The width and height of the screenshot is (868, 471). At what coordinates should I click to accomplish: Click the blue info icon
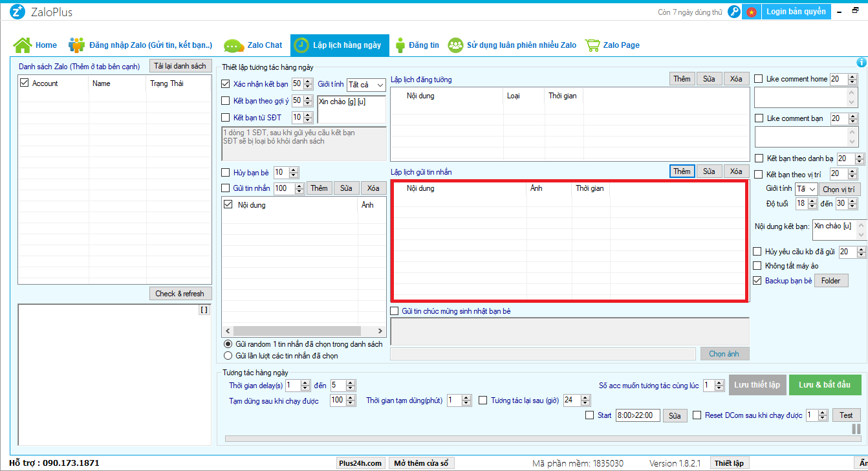[x=861, y=62]
